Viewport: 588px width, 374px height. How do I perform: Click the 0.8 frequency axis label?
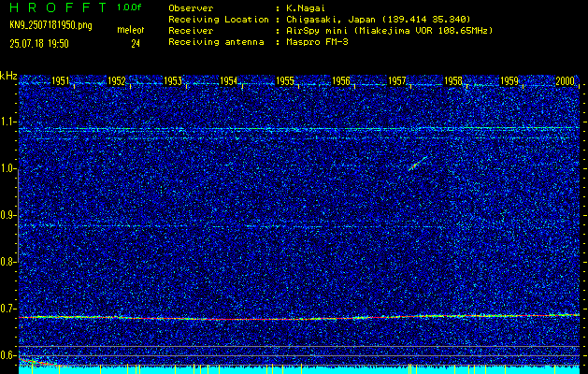coord(7,262)
